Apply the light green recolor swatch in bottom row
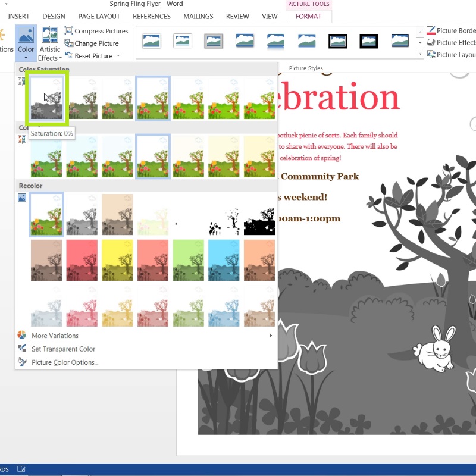Screen dimensions: 476x476 coord(188,306)
